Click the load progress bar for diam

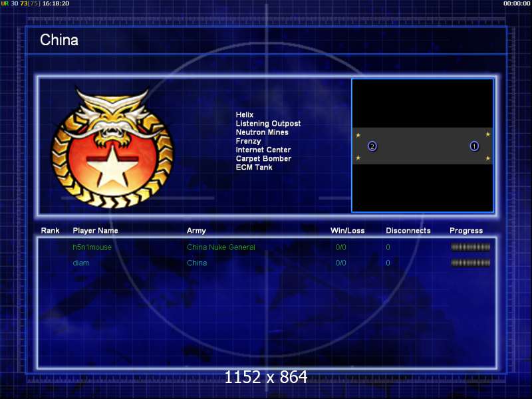click(471, 263)
